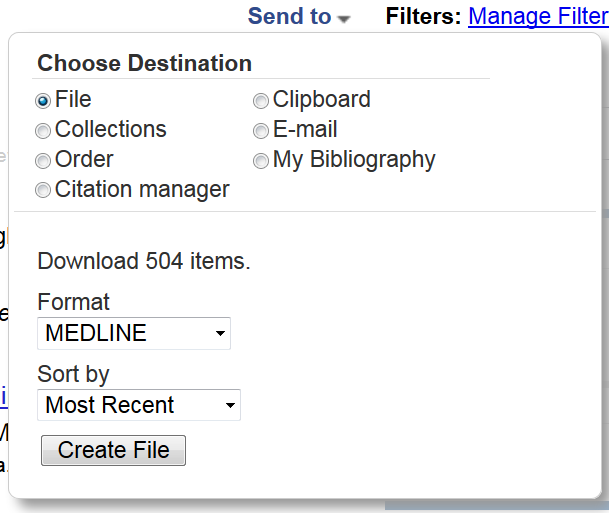Image resolution: width=609 pixels, height=513 pixels.
Task: Choose the E-mail destination option
Action: (x=261, y=130)
